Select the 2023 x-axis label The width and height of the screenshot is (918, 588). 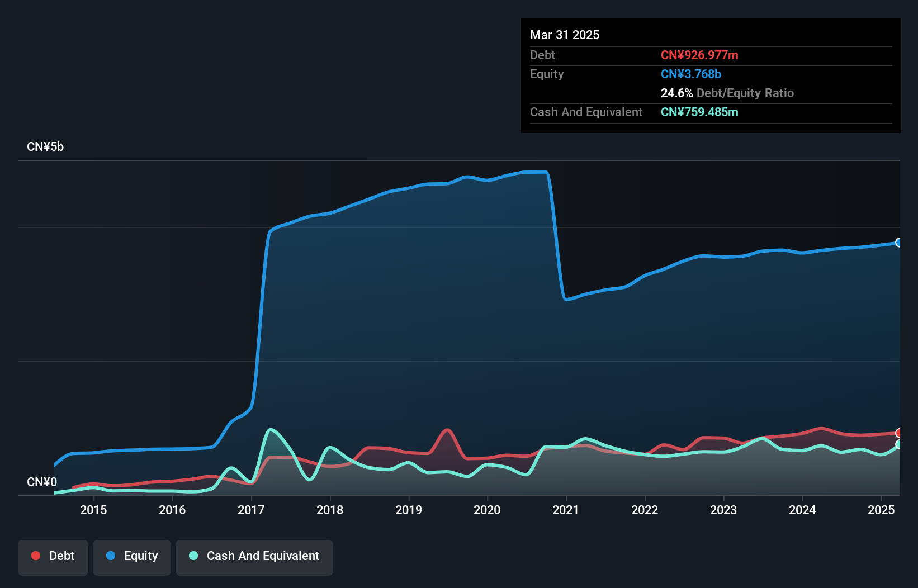[723, 510]
